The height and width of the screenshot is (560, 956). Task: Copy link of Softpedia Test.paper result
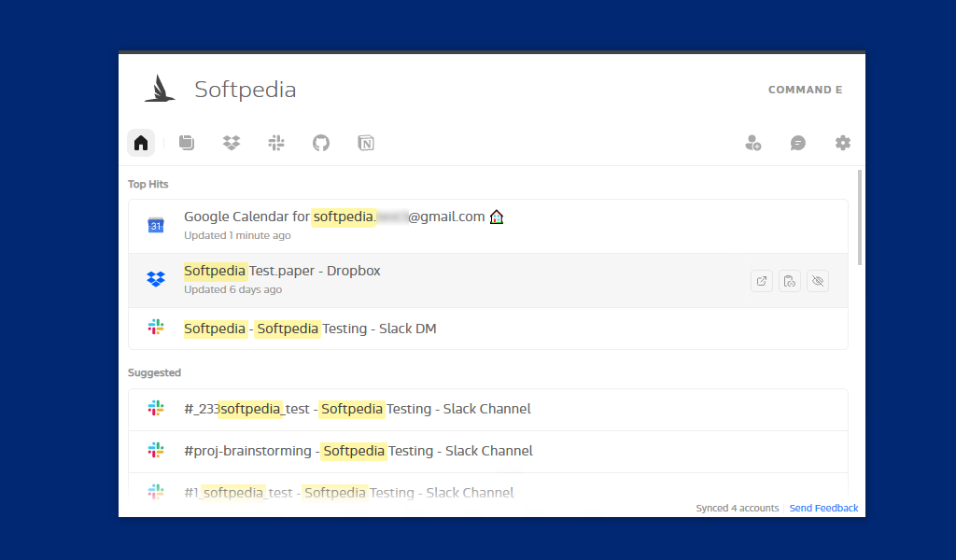[x=790, y=281]
